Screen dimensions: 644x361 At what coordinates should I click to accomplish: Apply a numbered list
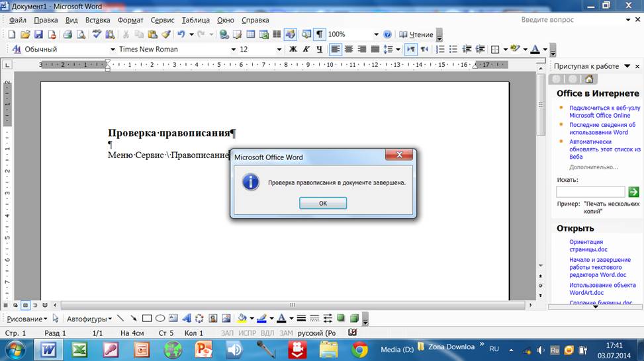click(440, 49)
